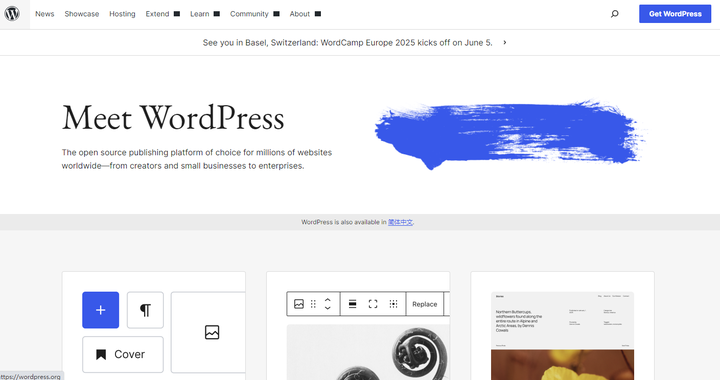Open the content position grid icon
This screenshot has height=380, width=720.
(394, 304)
